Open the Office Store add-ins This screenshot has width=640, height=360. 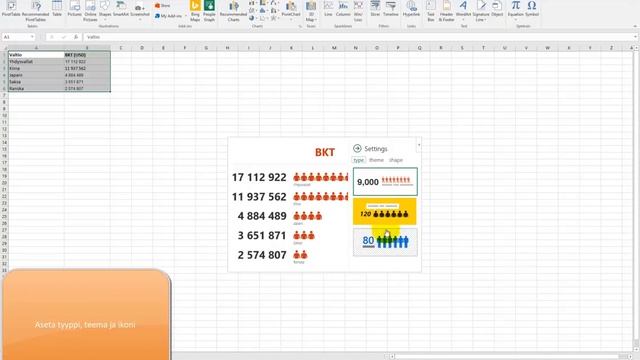tap(162, 6)
